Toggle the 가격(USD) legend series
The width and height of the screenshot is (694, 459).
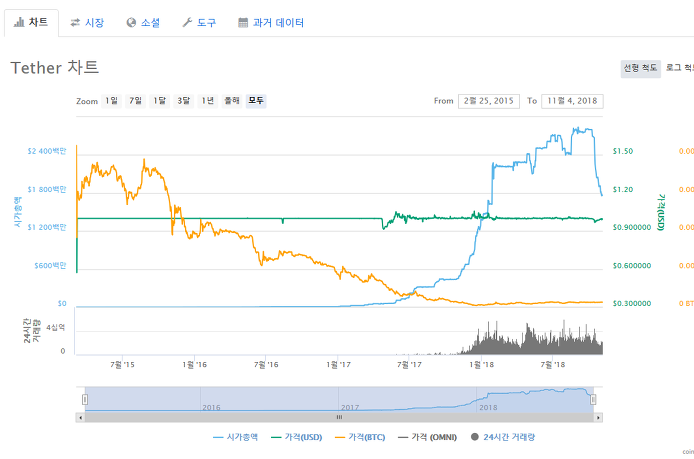(x=297, y=437)
